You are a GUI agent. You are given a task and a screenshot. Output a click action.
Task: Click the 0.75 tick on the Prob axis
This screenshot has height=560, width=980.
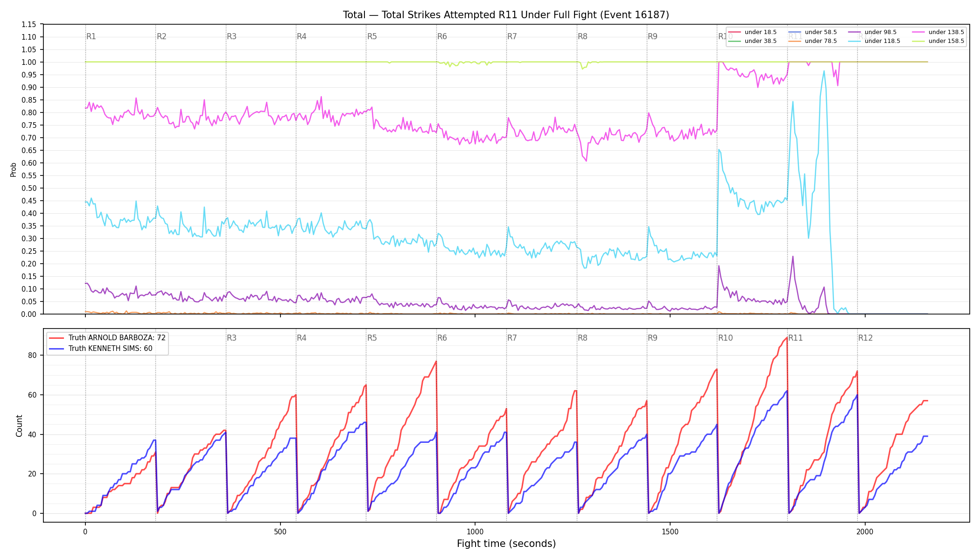point(29,126)
